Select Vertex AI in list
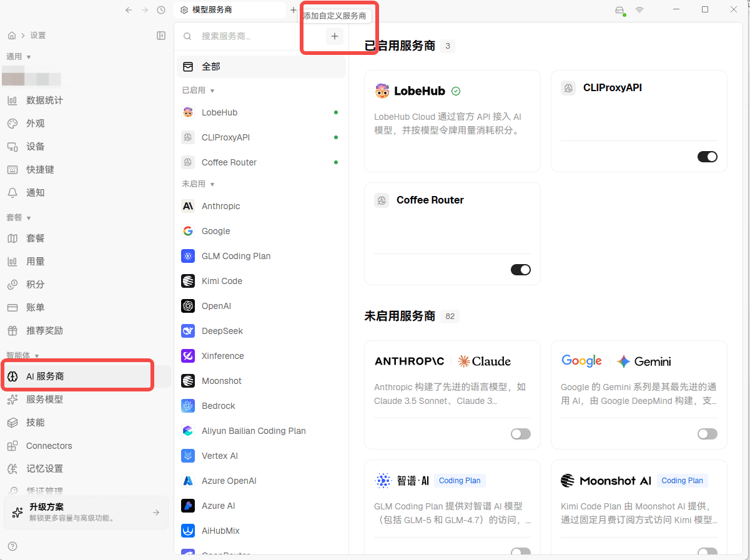750x560 pixels. (261, 456)
